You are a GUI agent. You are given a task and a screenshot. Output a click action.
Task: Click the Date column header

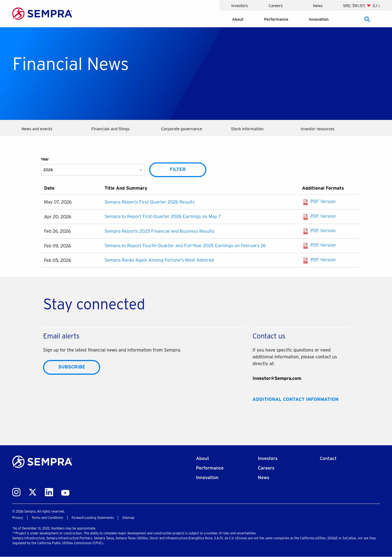click(x=49, y=188)
